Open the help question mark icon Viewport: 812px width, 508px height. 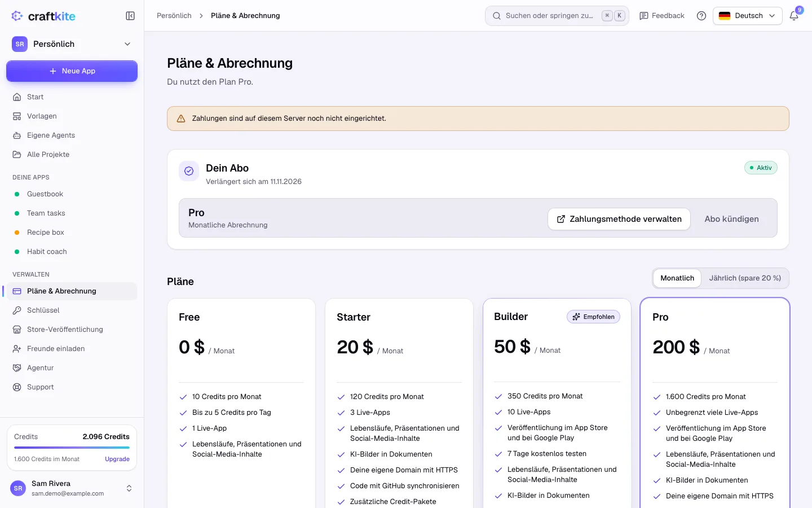tap(701, 16)
